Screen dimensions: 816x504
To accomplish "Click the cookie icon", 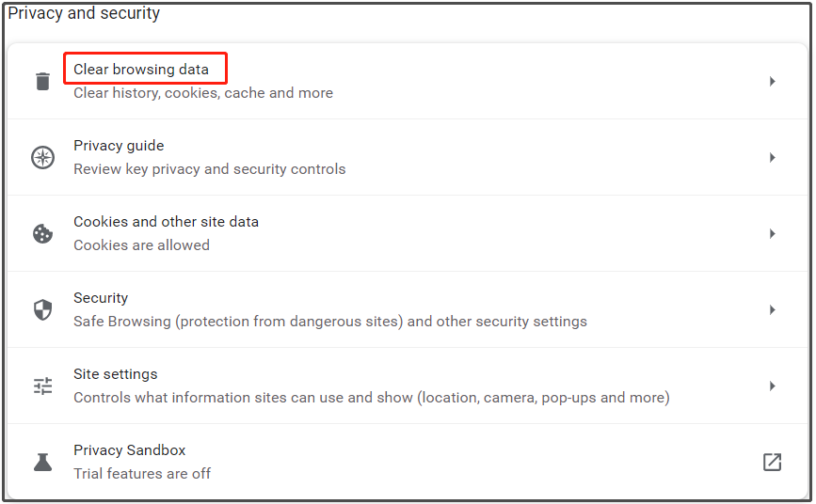I will click(x=42, y=233).
